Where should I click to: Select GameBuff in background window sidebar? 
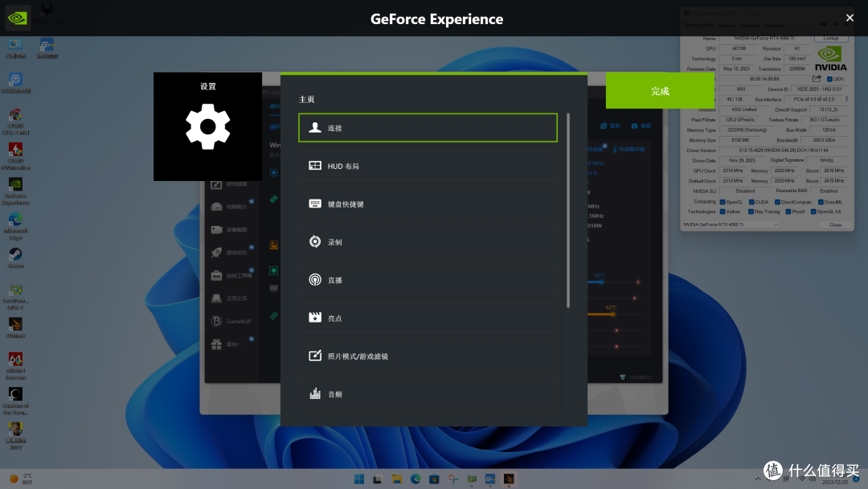[x=231, y=321]
